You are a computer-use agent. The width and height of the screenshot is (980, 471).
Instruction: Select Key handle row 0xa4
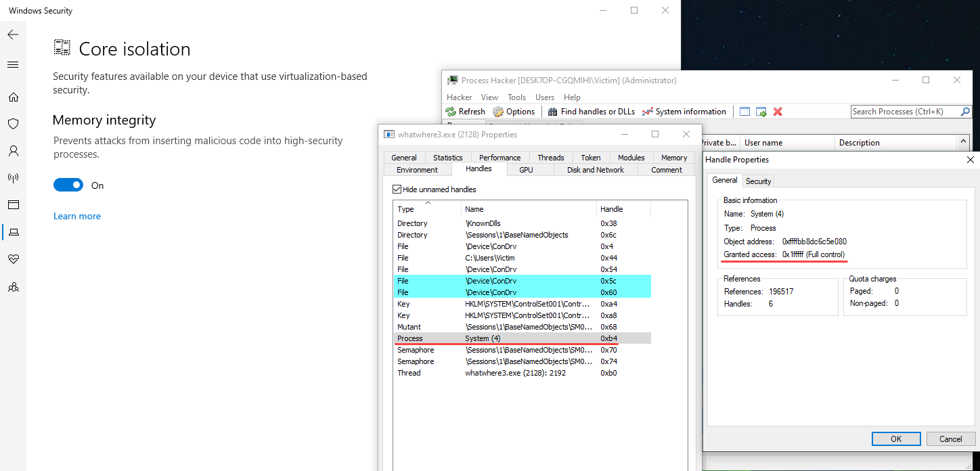[x=522, y=304]
